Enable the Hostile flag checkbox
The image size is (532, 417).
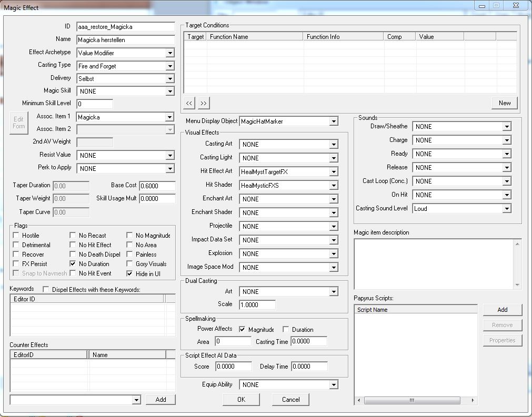pyautogui.click(x=16, y=236)
